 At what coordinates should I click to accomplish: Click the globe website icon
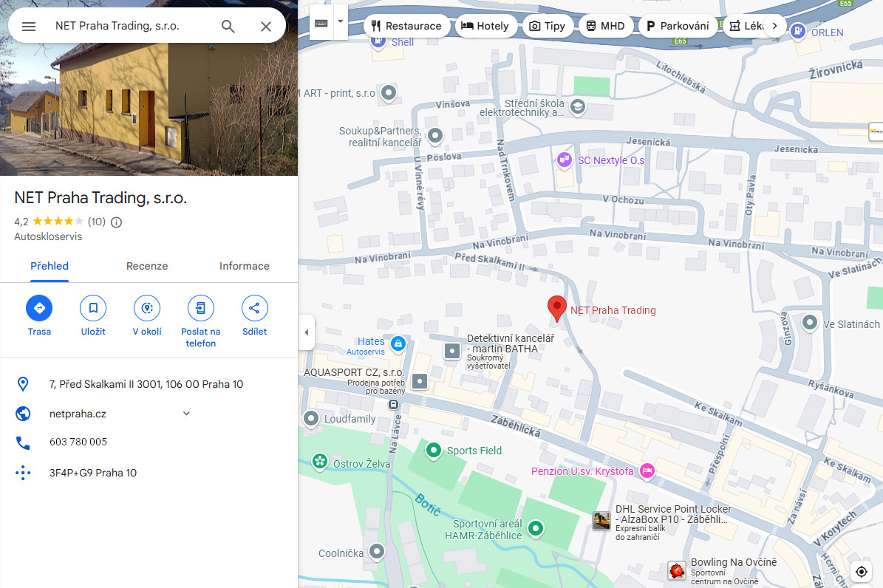[22, 414]
